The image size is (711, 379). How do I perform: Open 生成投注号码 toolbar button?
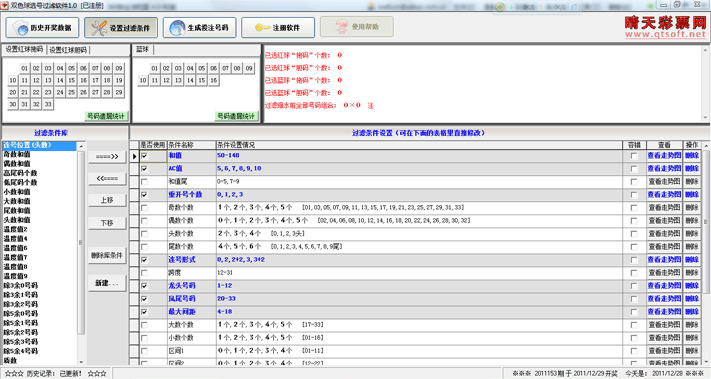point(200,28)
